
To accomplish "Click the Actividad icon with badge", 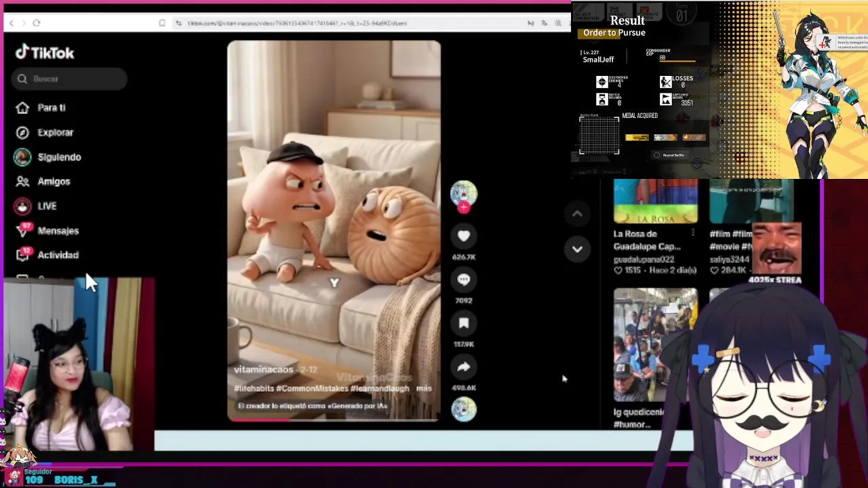I will click(x=23, y=254).
